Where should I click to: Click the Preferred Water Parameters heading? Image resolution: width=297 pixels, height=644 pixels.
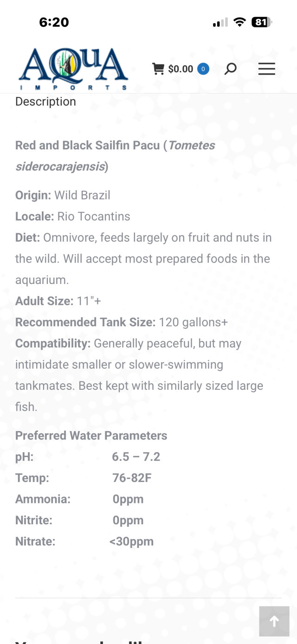tap(91, 436)
